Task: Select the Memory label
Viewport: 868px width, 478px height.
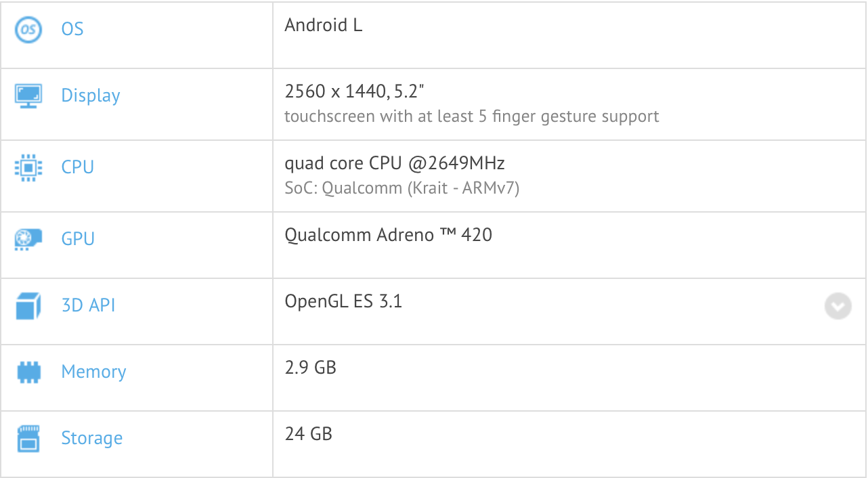Action: (x=93, y=372)
